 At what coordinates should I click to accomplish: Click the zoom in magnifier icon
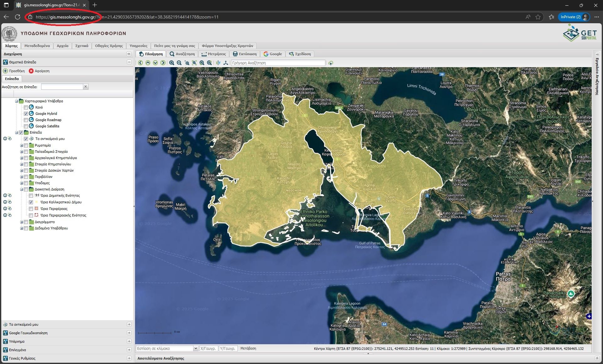[171, 63]
